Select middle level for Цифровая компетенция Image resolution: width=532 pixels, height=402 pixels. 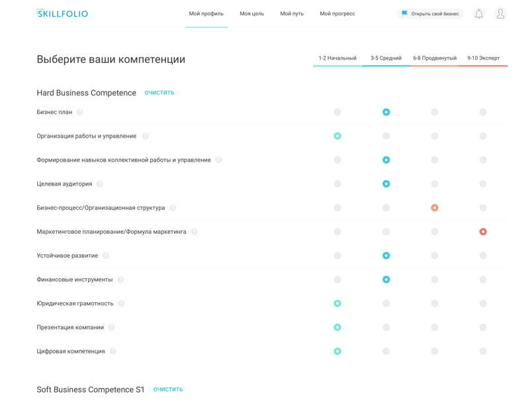point(386,352)
